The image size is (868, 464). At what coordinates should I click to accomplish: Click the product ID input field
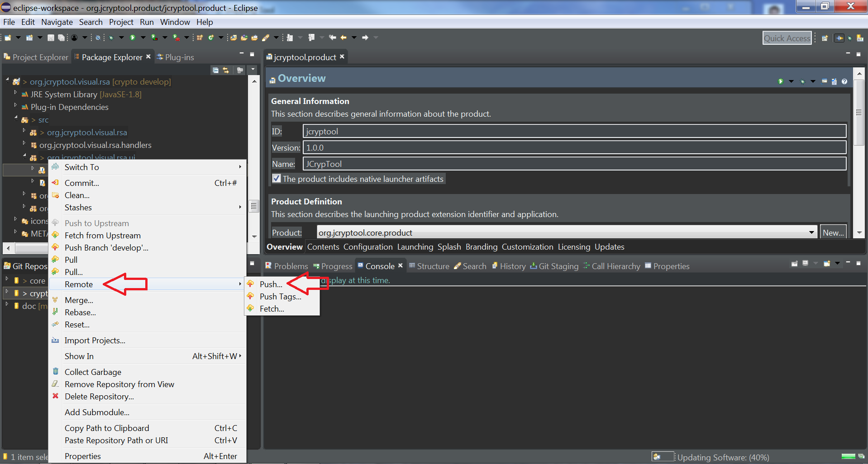coord(574,131)
